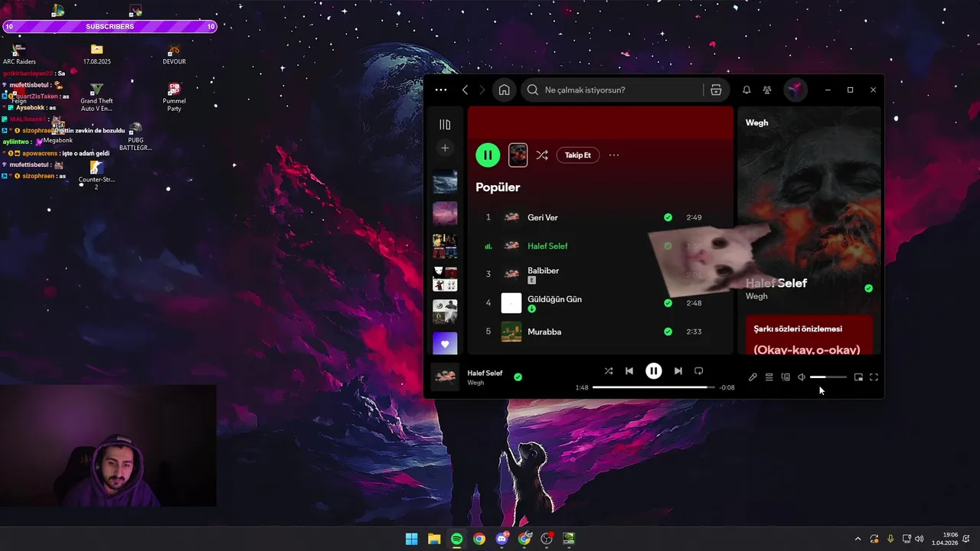Click the plus icon to create a playlist
This screenshot has height=551, width=980.
tap(445, 148)
